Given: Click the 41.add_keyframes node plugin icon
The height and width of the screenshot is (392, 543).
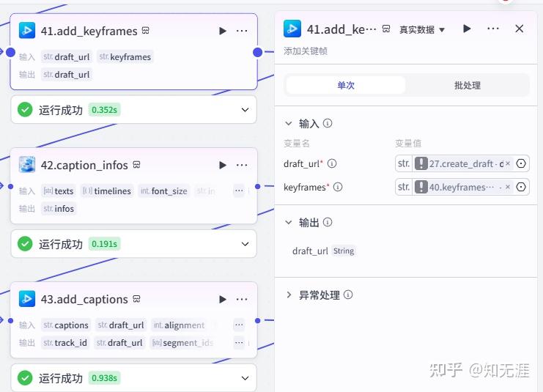Looking at the screenshot, I should 27,31.
